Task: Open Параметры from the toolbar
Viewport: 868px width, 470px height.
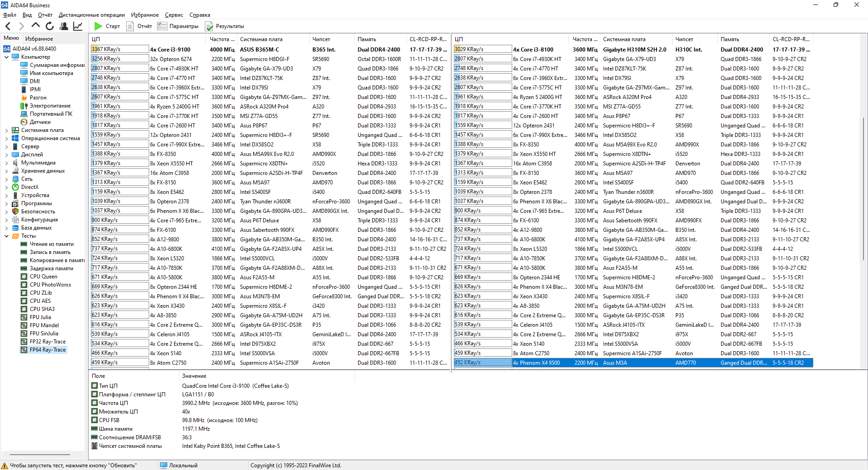Action: [178, 26]
